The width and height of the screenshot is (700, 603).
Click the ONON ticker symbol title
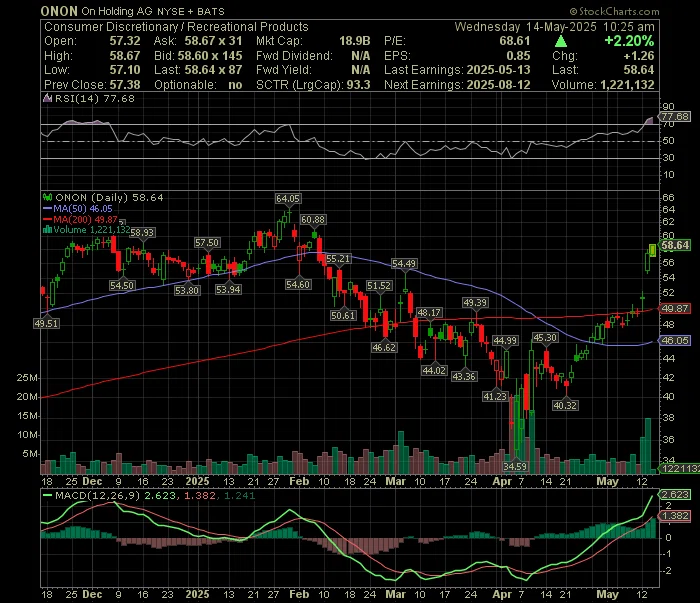(x=59, y=11)
